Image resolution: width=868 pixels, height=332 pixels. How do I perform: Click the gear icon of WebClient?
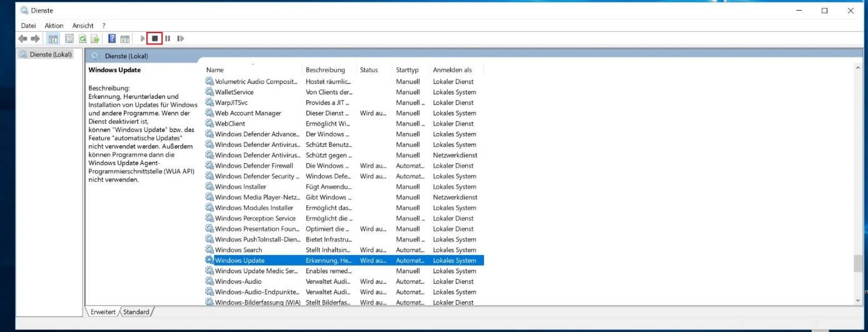click(x=209, y=124)
